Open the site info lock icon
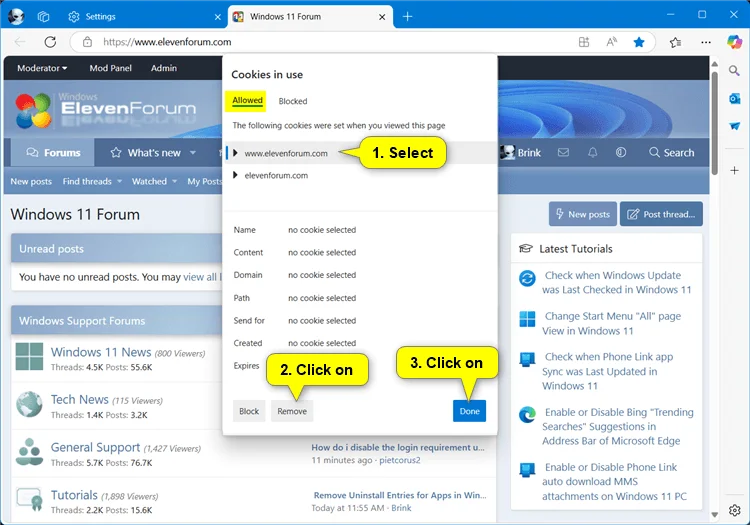This screenshot has width=750, height=525. point(87,42)
